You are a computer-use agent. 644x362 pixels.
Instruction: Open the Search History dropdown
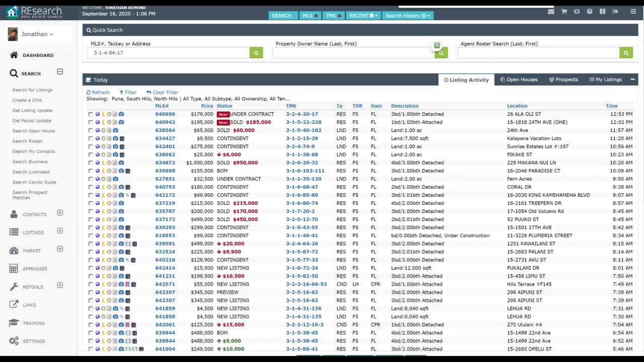(x=408, y=16)
